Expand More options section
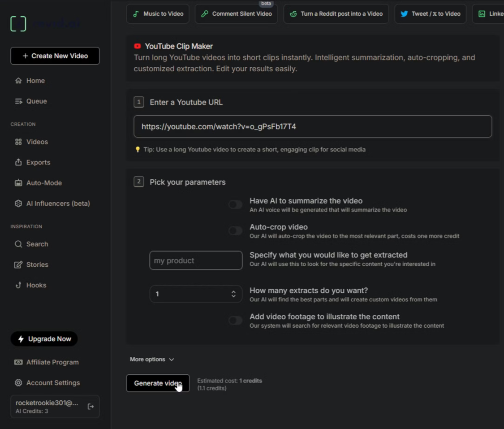This screenshot has width=504, height=429. 152,360
